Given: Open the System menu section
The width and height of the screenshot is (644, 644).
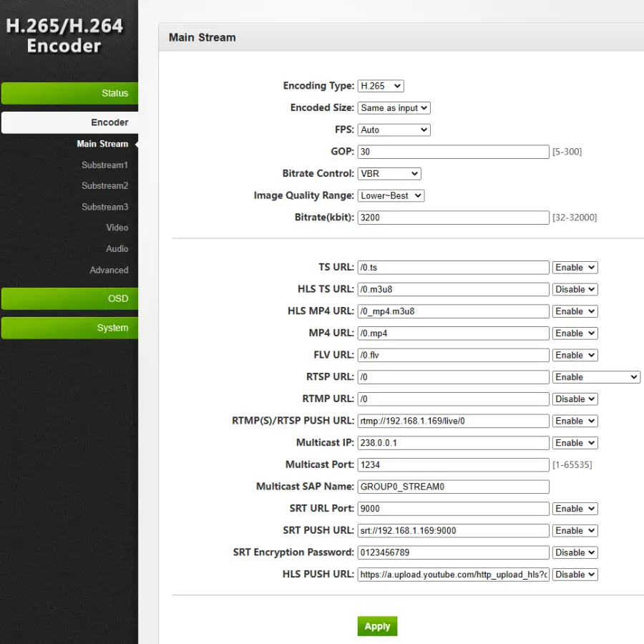Looking at the screenshot, I should click(69, 328).
